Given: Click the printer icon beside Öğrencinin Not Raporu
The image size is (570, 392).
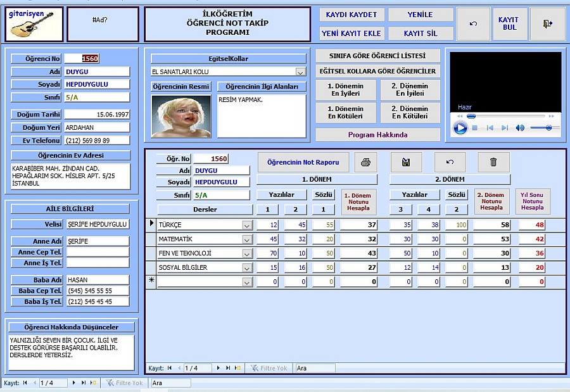Looking at the screenshot, I should pyautogui.click(x=365, y=162).
